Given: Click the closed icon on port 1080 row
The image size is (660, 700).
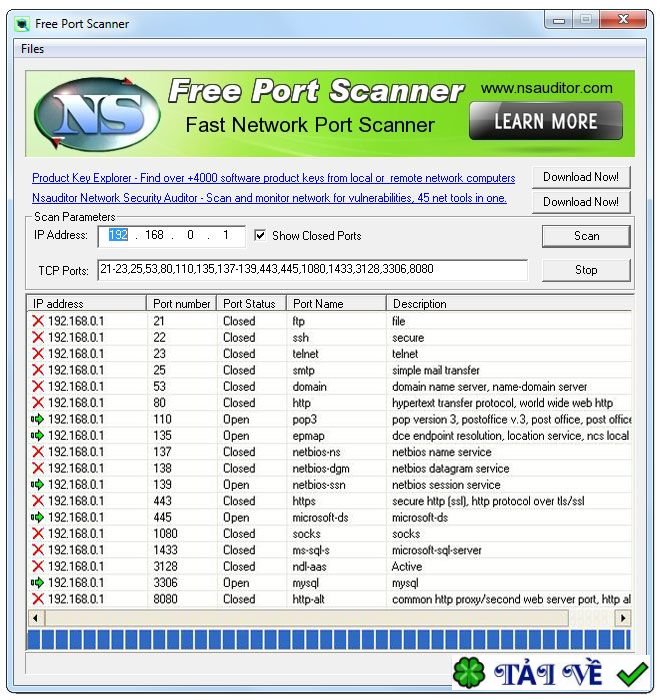Looking at the screenshot, I should [38, 533].
